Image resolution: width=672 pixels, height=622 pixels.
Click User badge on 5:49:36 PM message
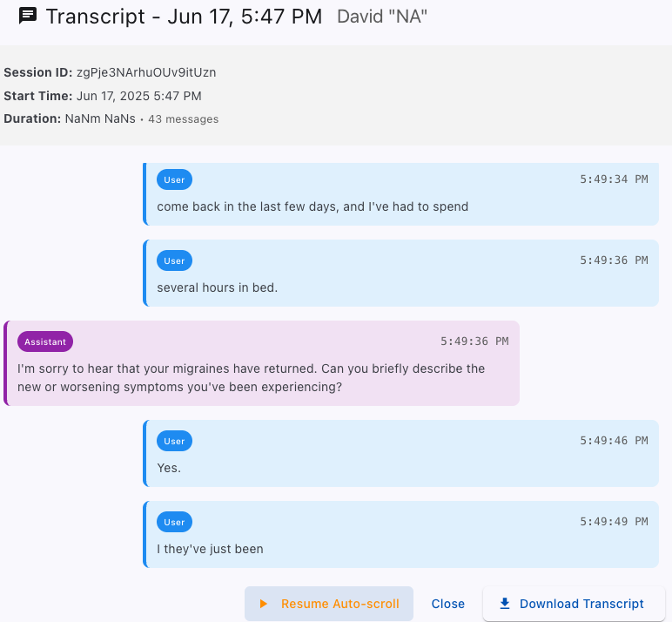(x=174, y=260)
